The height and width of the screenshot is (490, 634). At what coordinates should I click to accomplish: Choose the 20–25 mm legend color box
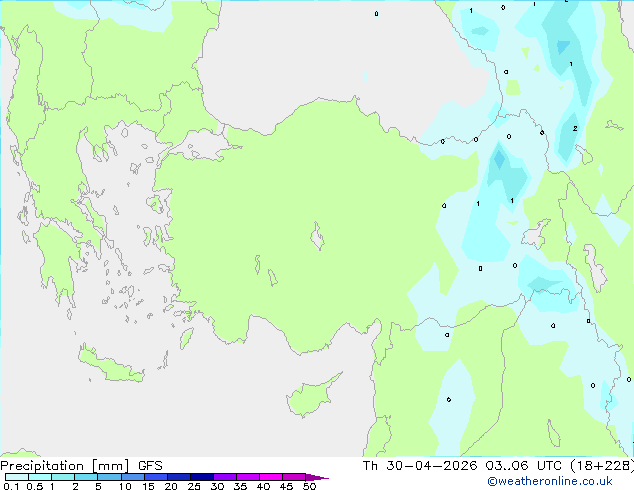tap(179, 477)
